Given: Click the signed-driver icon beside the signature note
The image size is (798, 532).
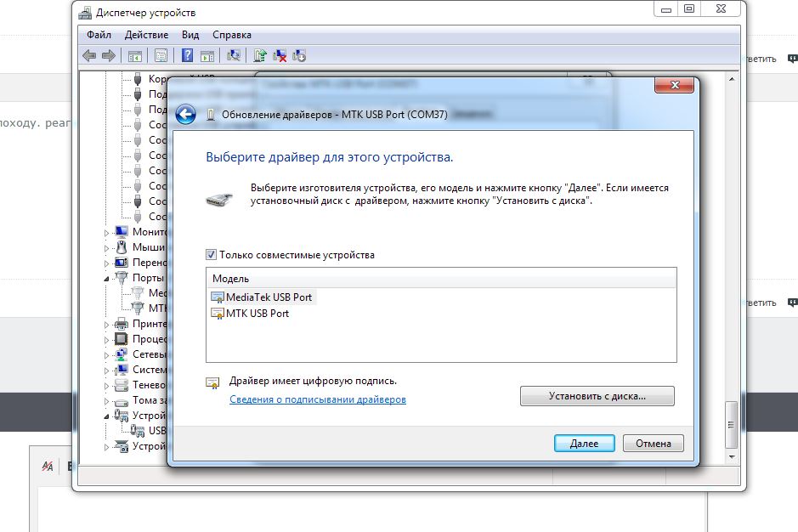Looking at the screenshot, I should (212, 382).
